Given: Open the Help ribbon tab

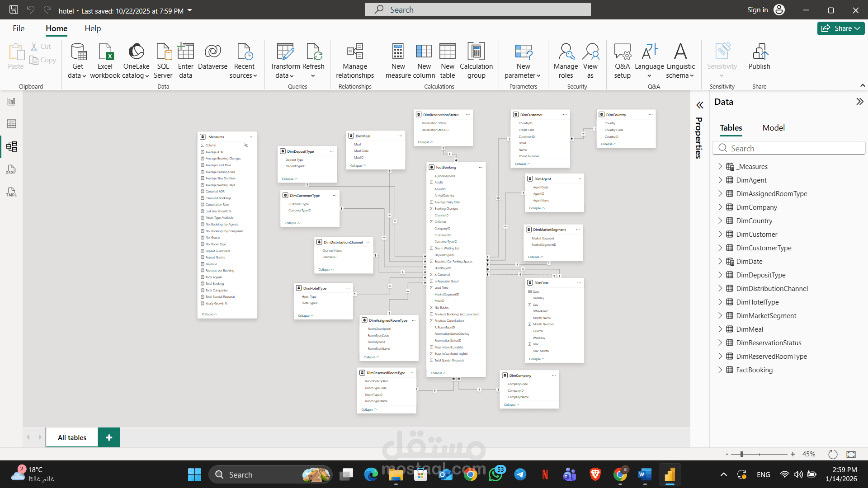Looking at the screenshot, I should click(x=93, y=28).
